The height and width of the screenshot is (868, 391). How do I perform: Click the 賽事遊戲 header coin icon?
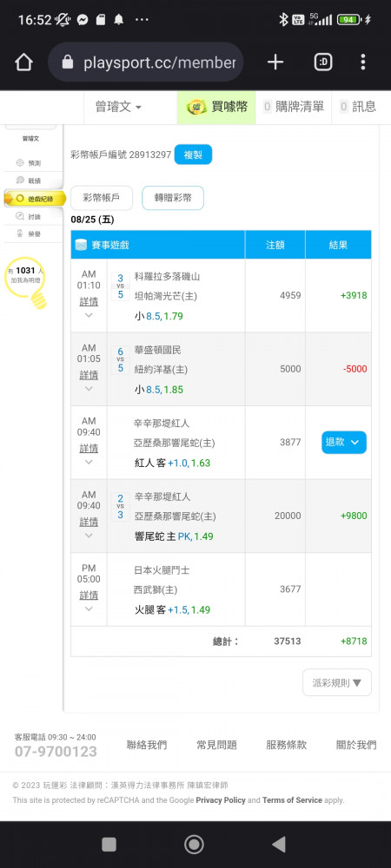pos(81,245)
